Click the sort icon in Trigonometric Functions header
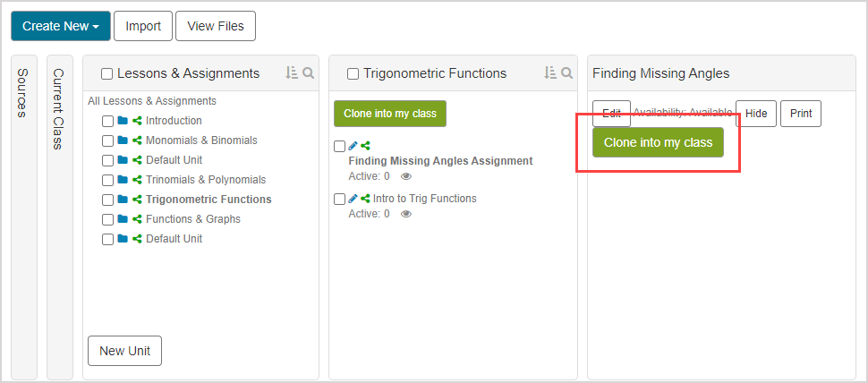The width and height of the screenshot is (868, 383). click(549, 73)
